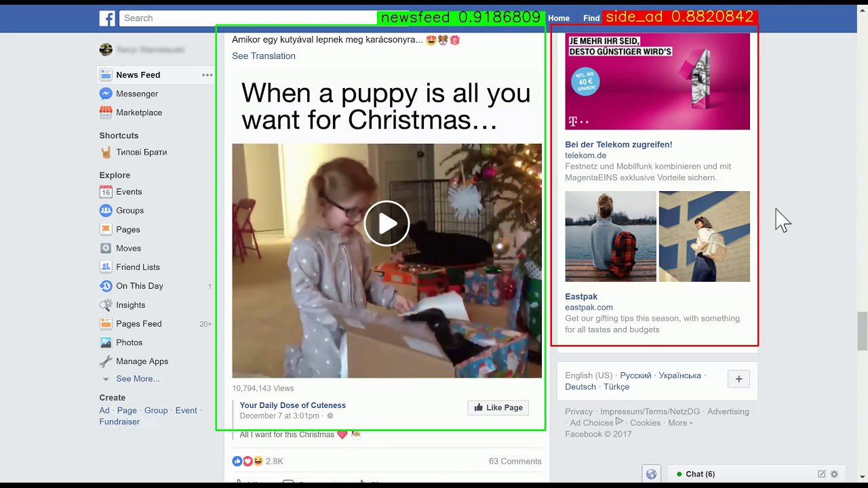The height and width of the screenshot is (488, 868).
Task: Open News Feed options ellipsis
Action: (207, 75)
